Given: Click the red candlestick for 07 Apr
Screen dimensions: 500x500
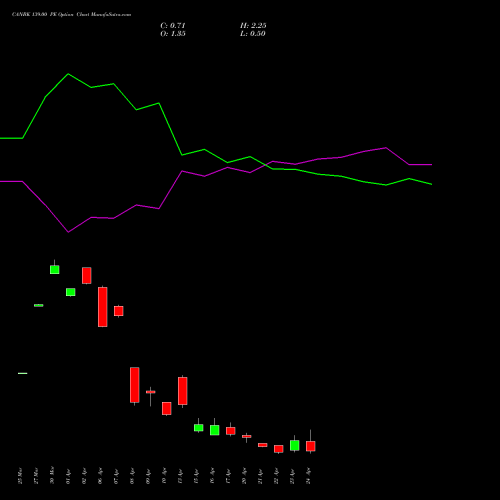Looking at the screenshot, I should 119,311.
